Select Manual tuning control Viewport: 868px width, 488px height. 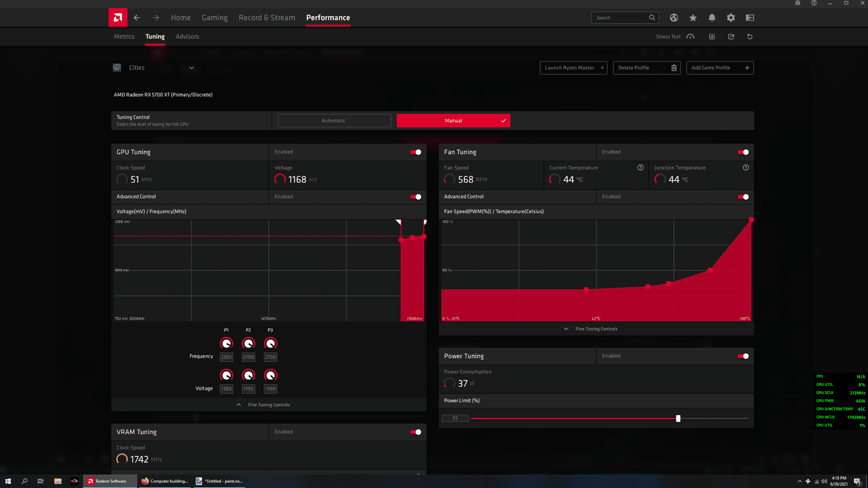click(x=453, y=121)
